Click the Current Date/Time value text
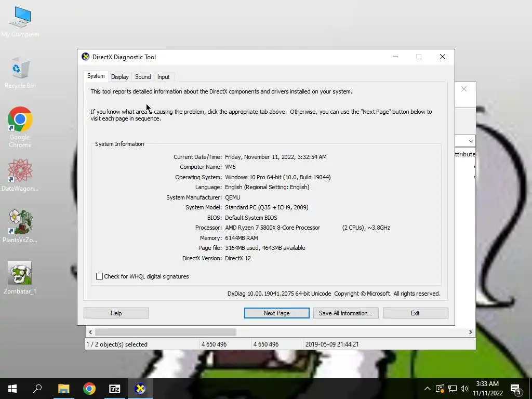Viewport: 532px width, 399px height. (x=276, y=157)
